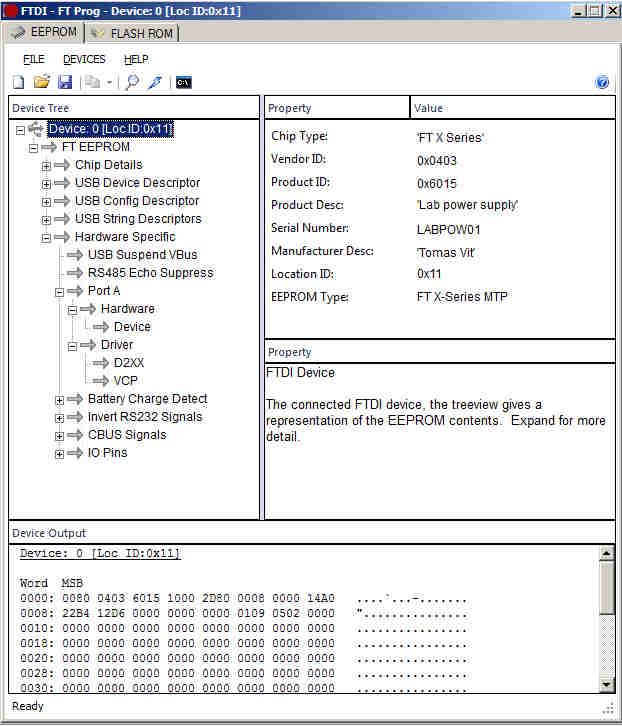This screenshot has height=726, width=622.
Task: Click EEPROM Type FT X-Series MTP value
Action: [x=462, y=297]
